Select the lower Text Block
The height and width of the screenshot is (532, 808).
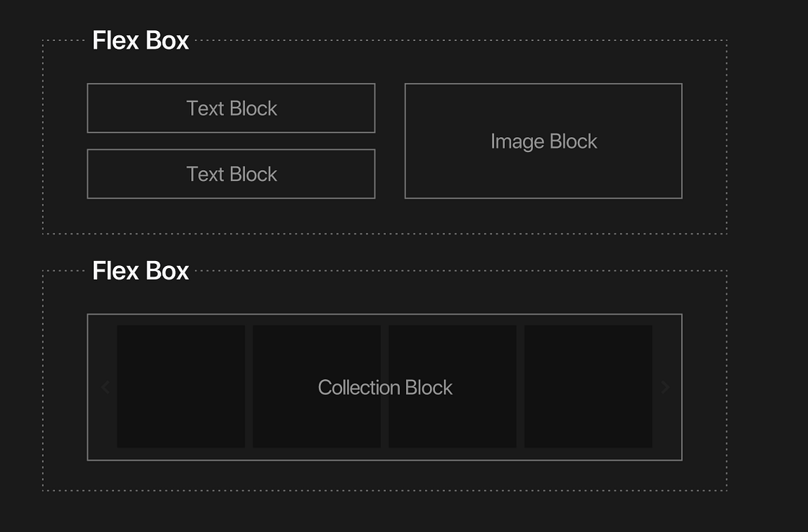(x=231, y=174)
